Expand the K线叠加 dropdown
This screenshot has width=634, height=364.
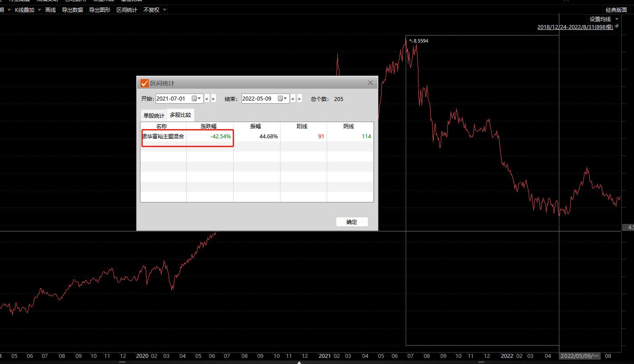pos(39,10)
